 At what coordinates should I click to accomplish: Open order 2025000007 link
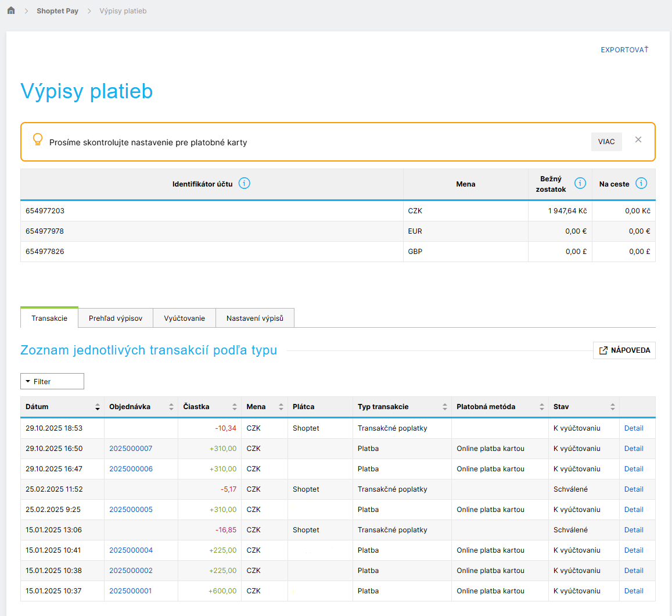[131, 449]
